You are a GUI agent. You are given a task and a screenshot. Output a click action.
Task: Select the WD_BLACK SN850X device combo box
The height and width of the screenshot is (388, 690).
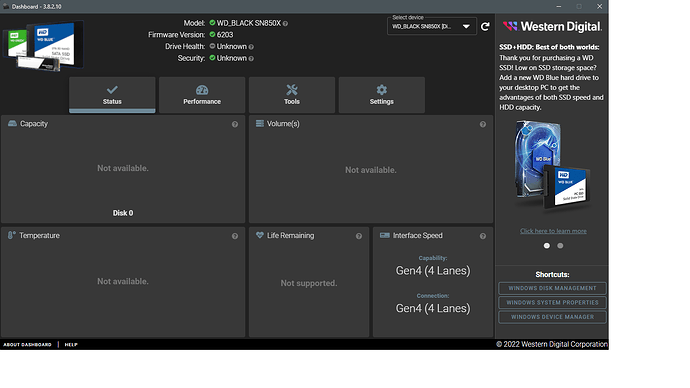pos(432,26)
